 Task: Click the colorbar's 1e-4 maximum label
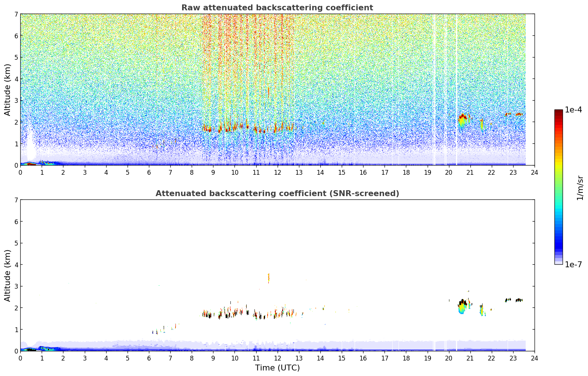(x=573, y=110)
